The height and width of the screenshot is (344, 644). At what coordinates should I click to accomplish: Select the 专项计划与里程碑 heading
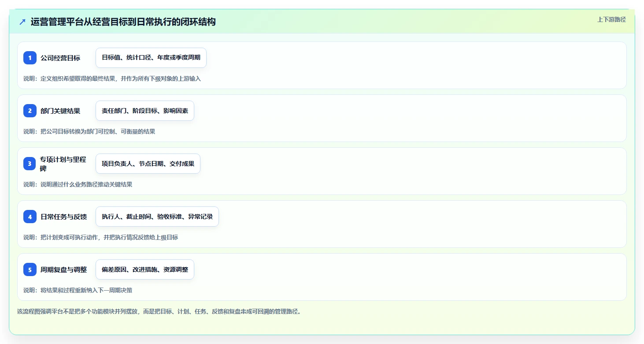click(63, 164)
